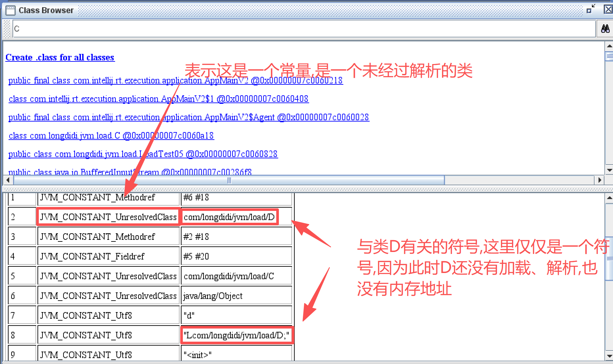Select JVM_CONSTANT_UnresolvedClass cell in row 6
613x364 pixels.
108,296
